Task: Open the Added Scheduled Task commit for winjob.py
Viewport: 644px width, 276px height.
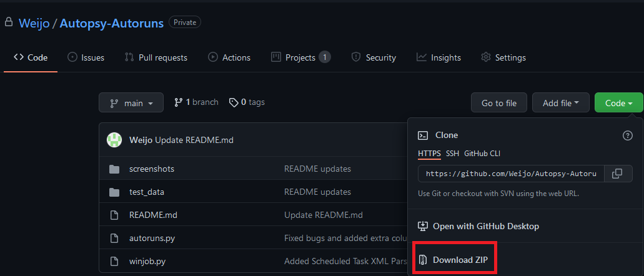Action: [x=346, y=261]
